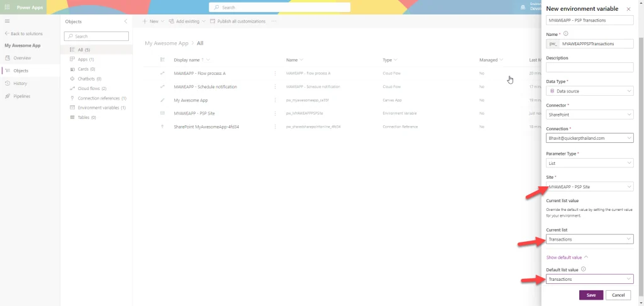Click the list view icon in header

163,60
